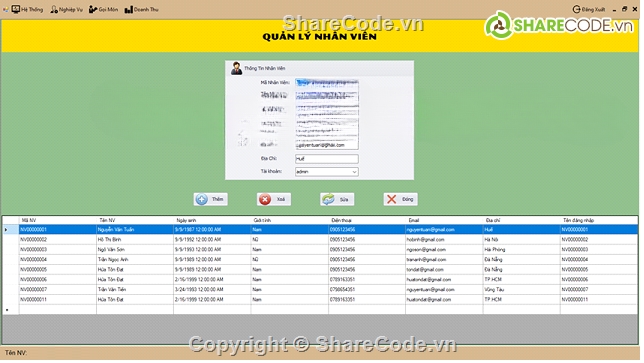
Task: Select NV00000003 in Tên đăng nhập column
Action: tap(600, 251)
